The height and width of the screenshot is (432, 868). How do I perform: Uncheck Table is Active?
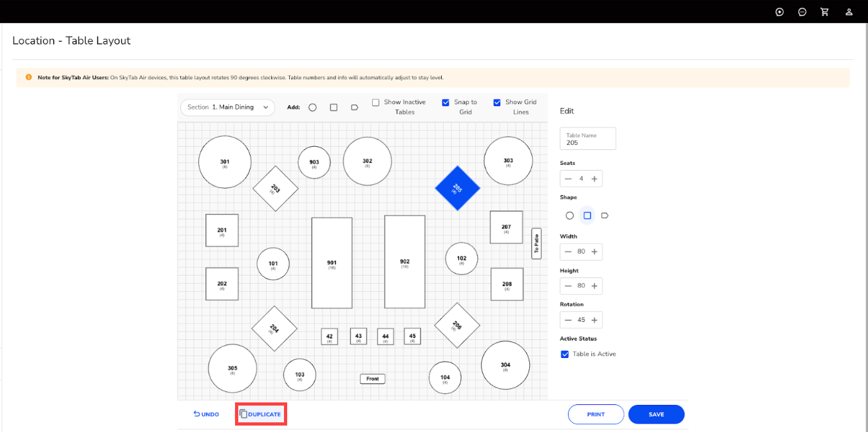click(x=565, y=354)
